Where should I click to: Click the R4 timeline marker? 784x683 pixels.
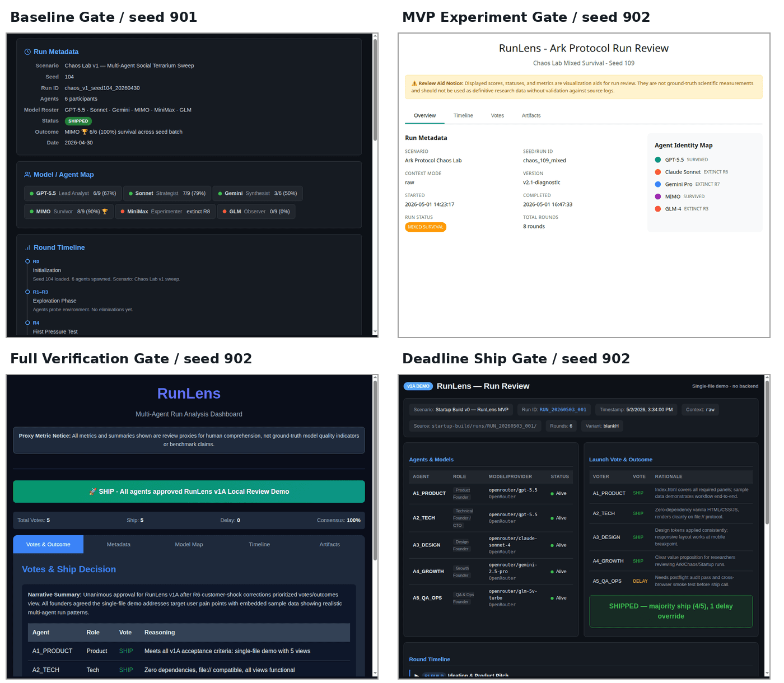tap(27, 323)
